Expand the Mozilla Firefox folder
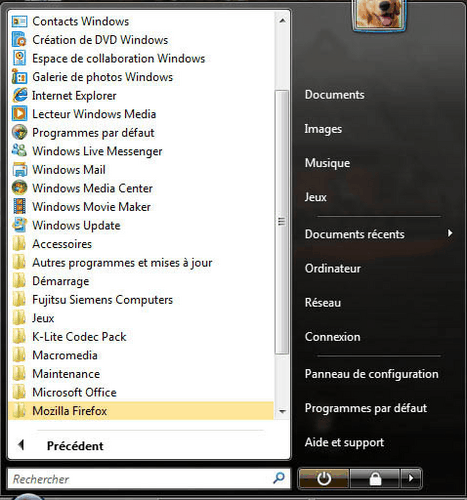467x500 pixels. [x=141, y=411]
